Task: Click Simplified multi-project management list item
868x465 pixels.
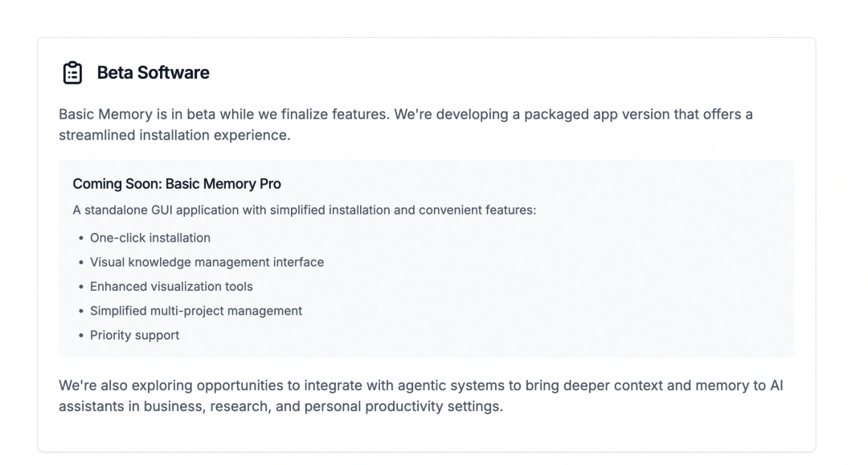Action: [196, 311]
